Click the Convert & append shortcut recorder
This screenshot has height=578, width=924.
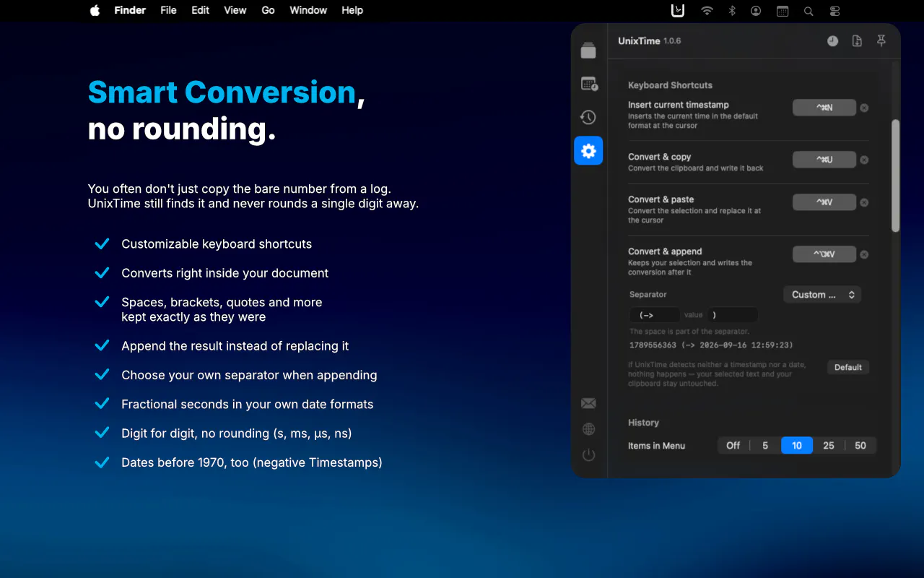824,254
